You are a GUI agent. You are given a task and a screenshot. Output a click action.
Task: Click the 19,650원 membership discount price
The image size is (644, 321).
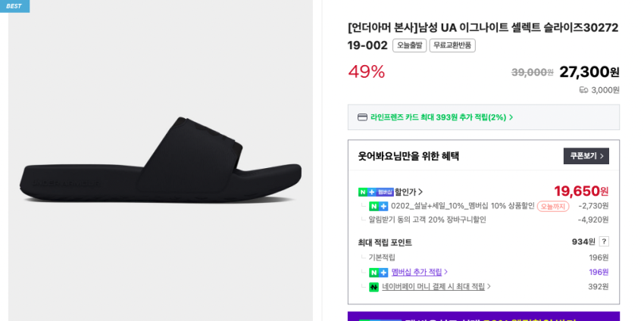581,191
